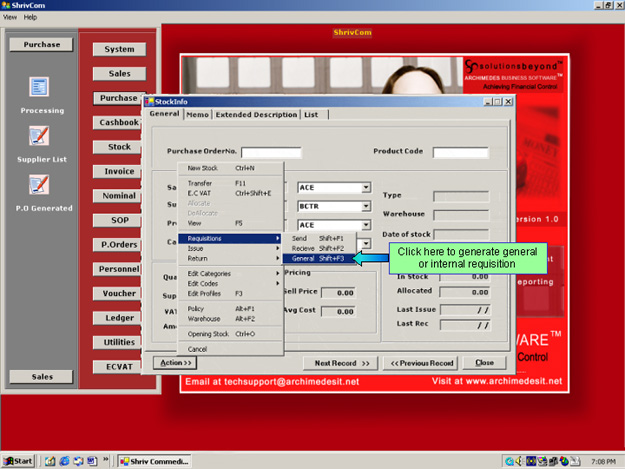Open the View menu
This screenshot has height=469, width=625.
pyautogui.click(x=10, y=17)
